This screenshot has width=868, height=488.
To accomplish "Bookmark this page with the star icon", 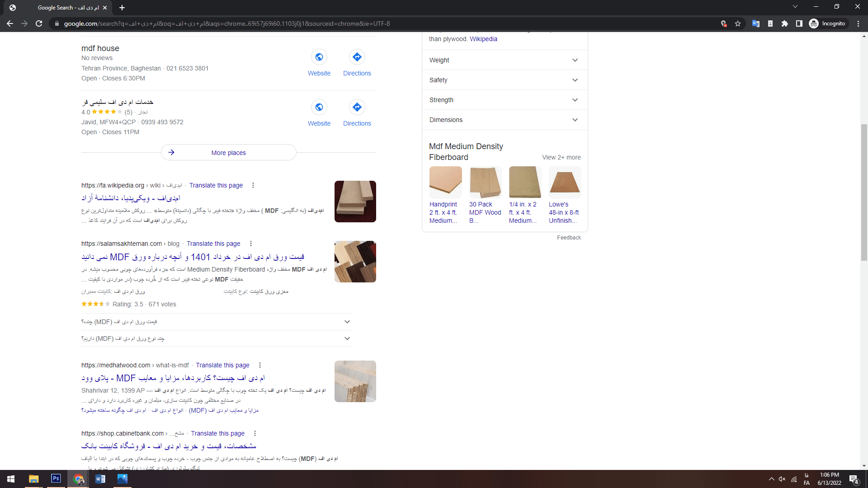I will pos(738,23).
